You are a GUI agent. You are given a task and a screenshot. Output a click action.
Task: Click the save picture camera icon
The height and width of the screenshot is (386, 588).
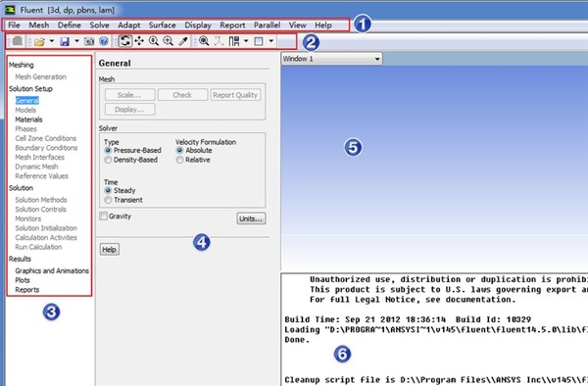[89, 41]
